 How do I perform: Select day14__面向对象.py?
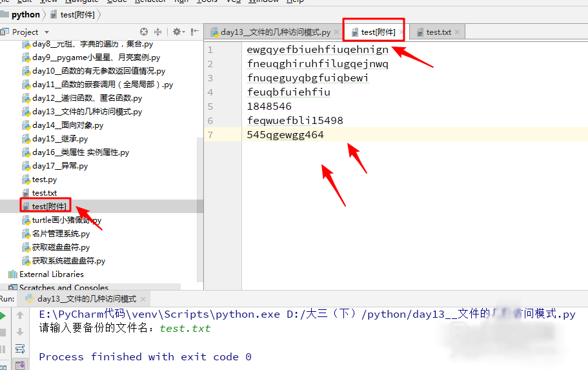pyautogui.click(x=68, y=125)
